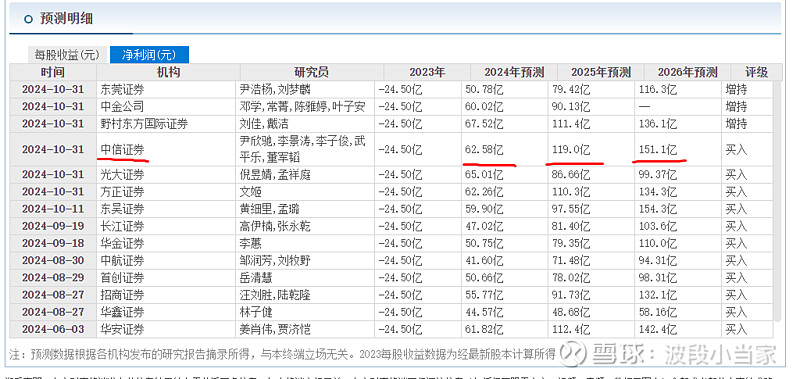Click the 154.3亿 forecast value

click(657, 209)
